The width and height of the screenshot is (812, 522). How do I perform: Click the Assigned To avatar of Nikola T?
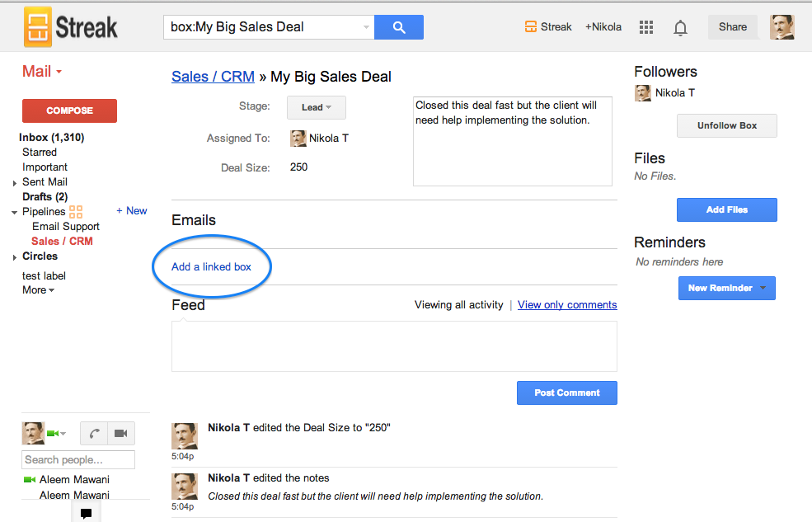[298, 139]
